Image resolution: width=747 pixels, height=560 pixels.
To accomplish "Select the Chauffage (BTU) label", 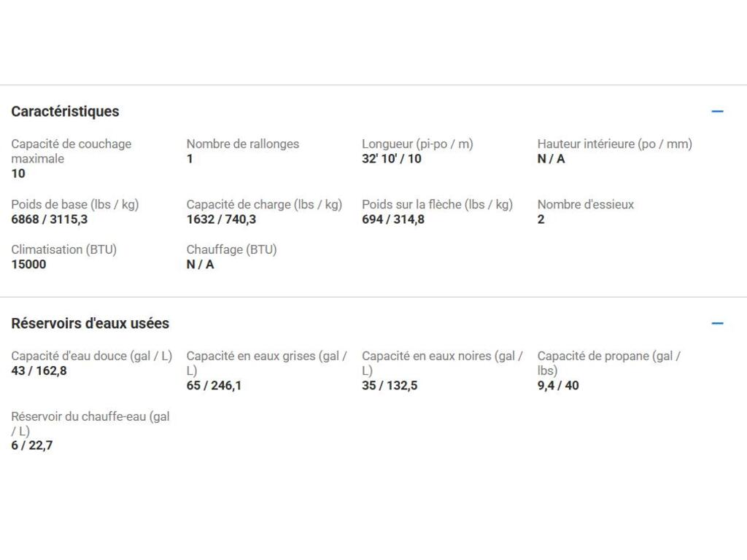I will point(231,249).
